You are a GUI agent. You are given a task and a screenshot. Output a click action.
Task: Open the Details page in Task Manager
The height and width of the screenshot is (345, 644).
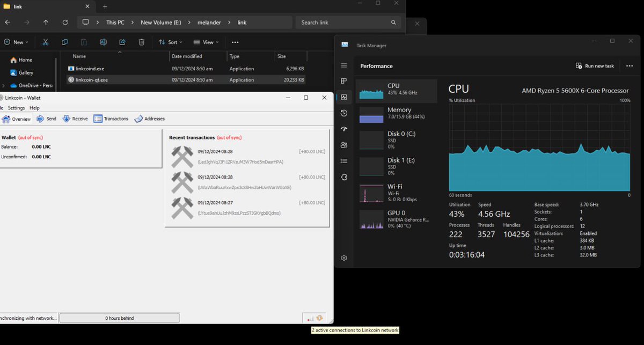344,161
